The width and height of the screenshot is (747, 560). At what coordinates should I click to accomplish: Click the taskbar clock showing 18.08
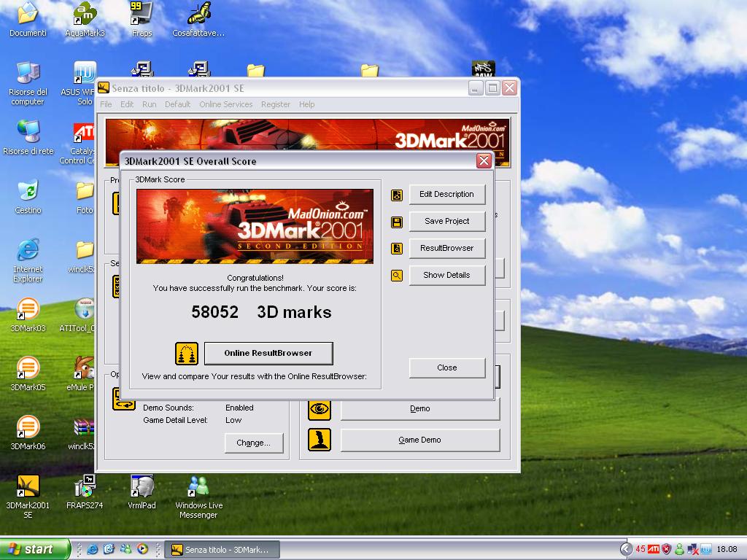727,549
